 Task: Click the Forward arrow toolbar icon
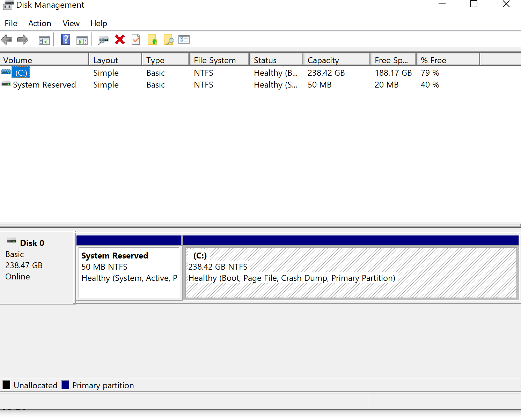coord(23,40)
